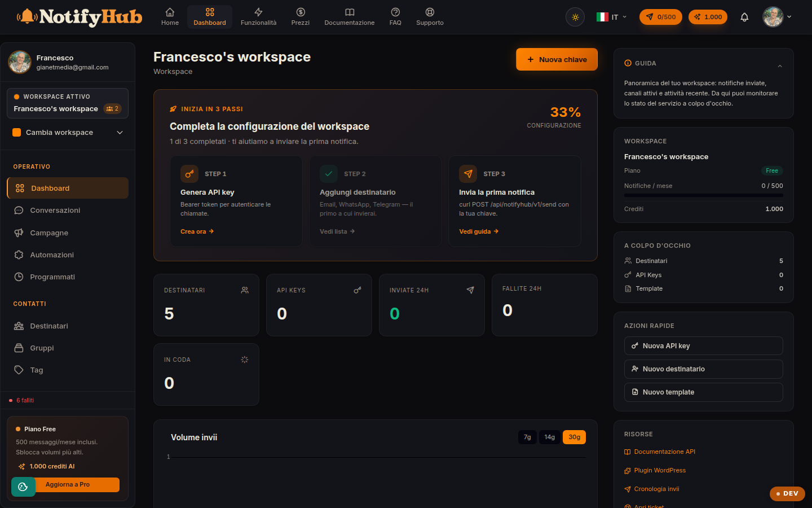
Task: Click Vedi lista link
Action: coord(337,231)
